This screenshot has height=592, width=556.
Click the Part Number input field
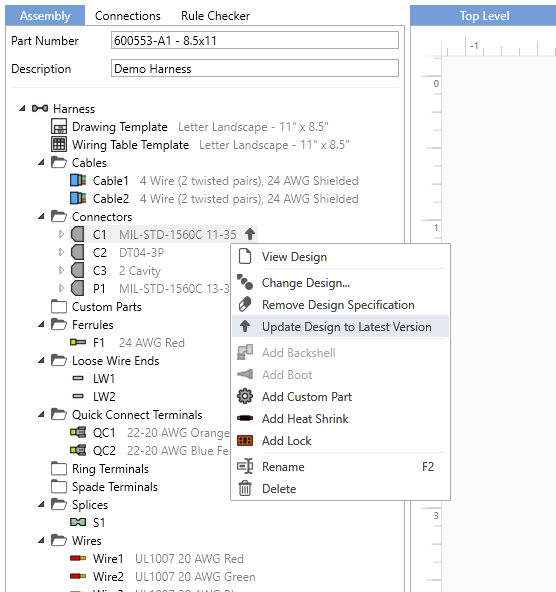click(255, 40)
